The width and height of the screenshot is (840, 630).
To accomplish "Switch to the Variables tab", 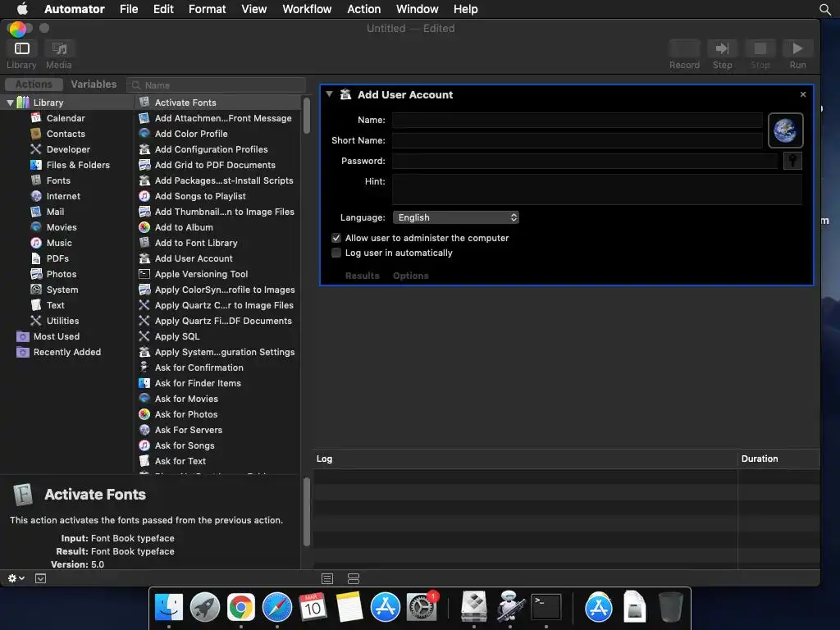I will (x=94, y=84).
